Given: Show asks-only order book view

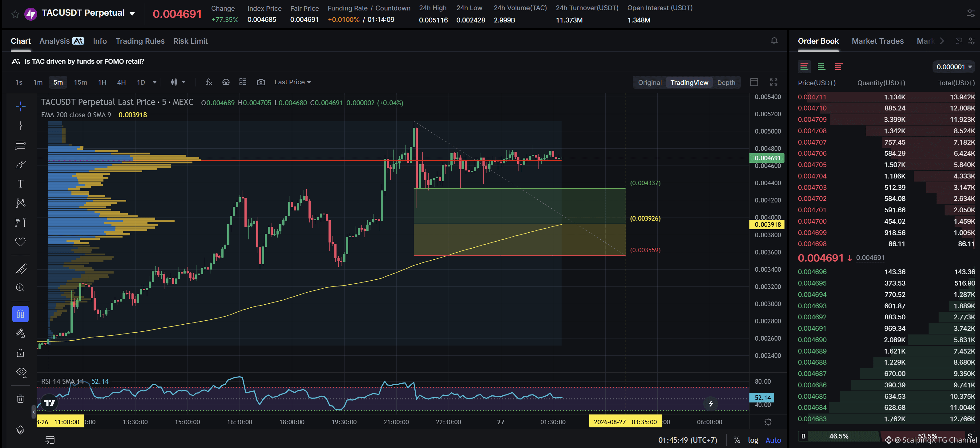Looking at the screenshot, I should click(838, 67).
